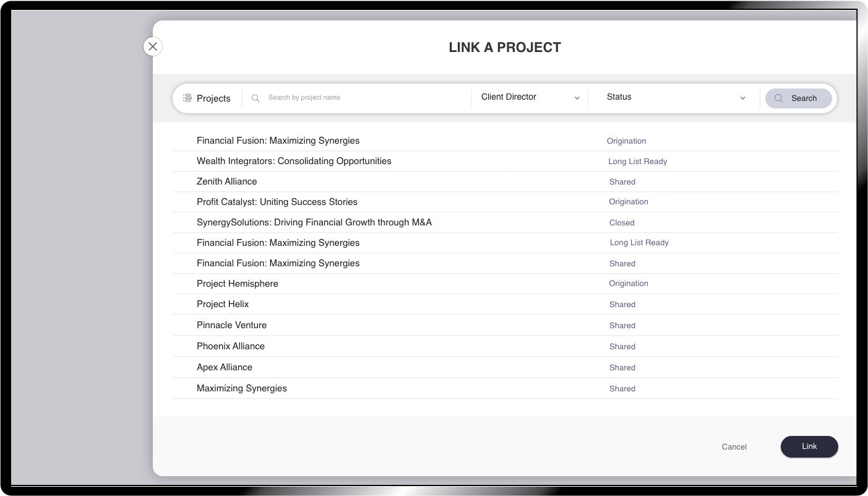Choose the Pinnacle Venture project
Viewport: 868px width, 496px height.
(231, 325)
